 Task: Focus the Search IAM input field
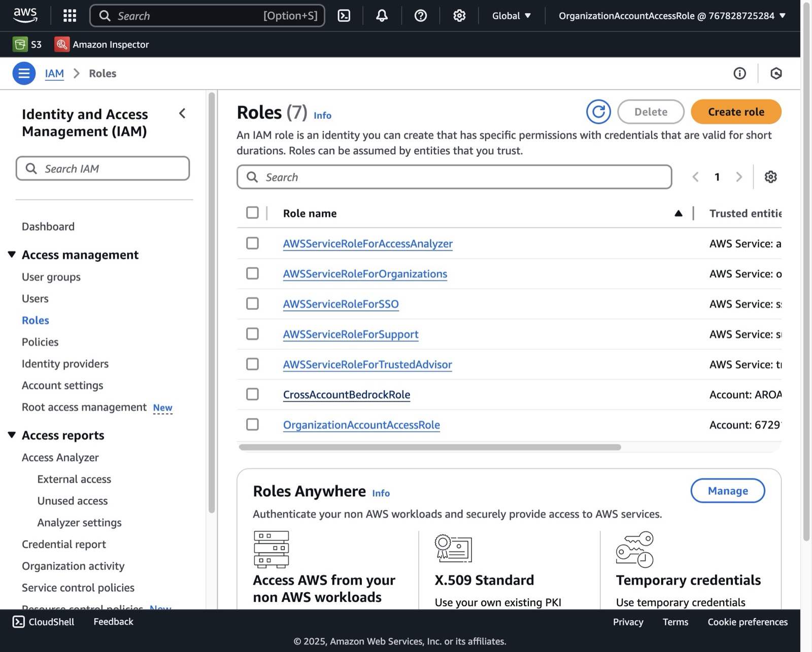pyautogui.click(x=103, y=168)
